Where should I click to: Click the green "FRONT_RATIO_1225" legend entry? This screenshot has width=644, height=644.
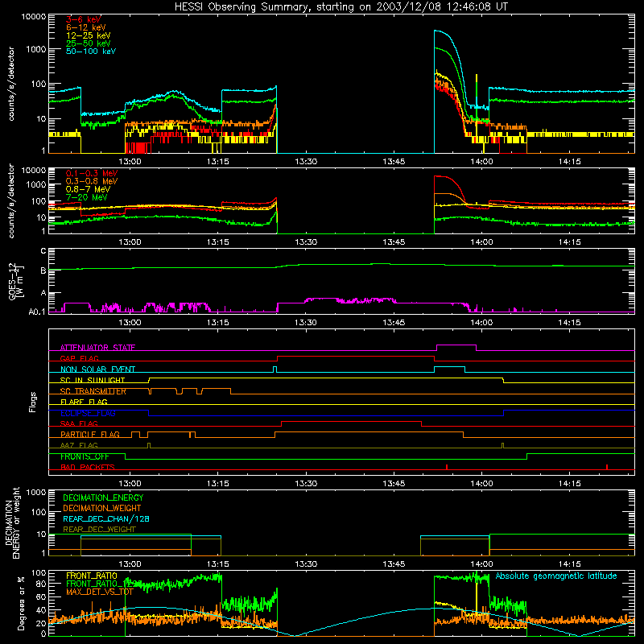[104, 584]
